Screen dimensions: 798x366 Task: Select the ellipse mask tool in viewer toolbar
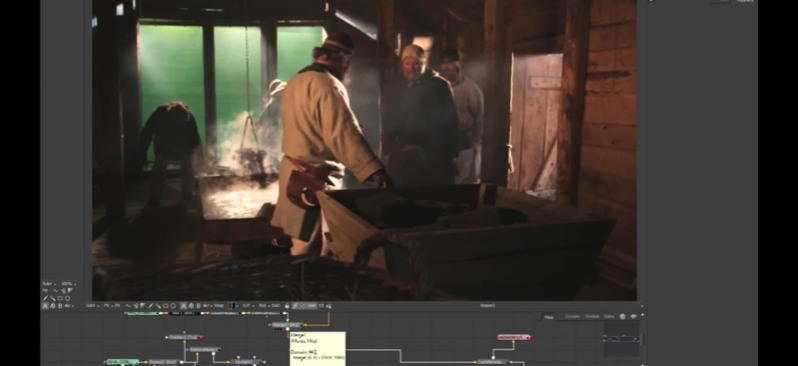tap(173, 306)
